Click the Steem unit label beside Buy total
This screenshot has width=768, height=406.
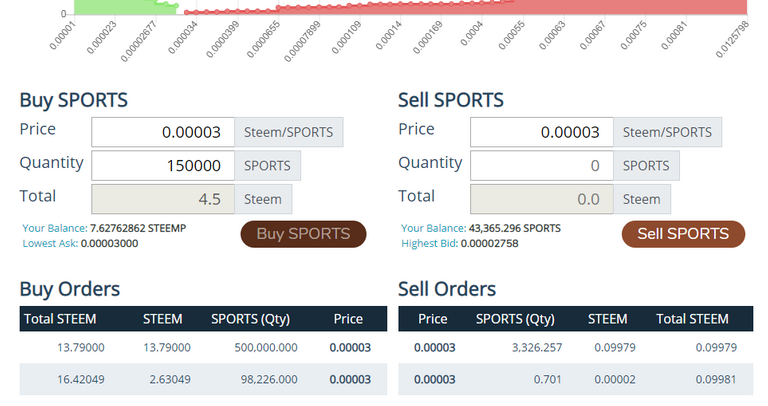coord(263,199)
